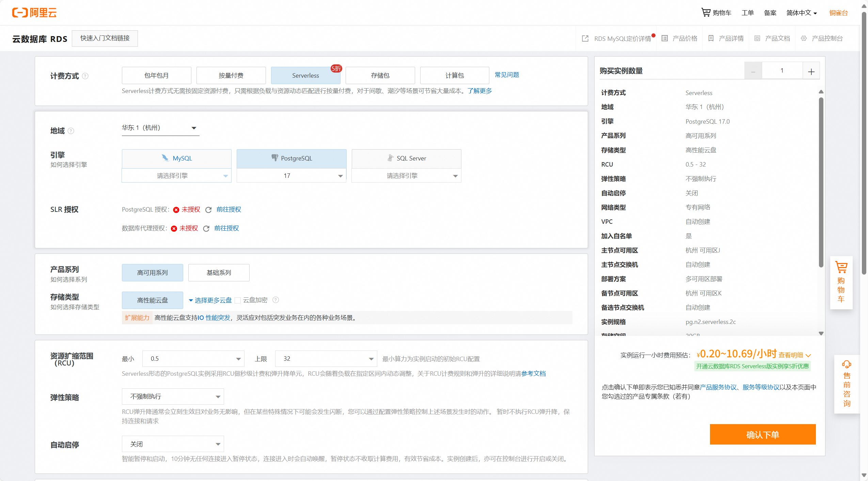
Task: Select 按量付费 billing method
Action: 231,75
